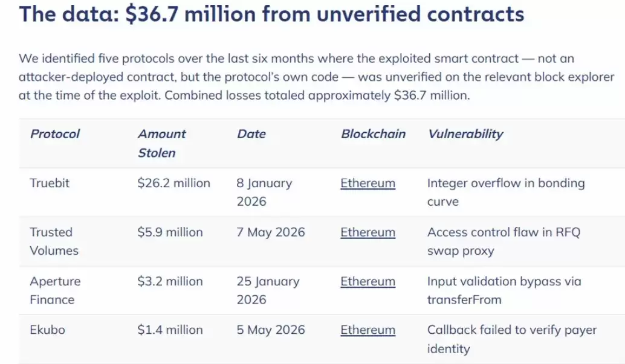Viewport: 625px width, 364px height.
Task: Click the Vulnerability column header
Action: (x=465, y=134)
